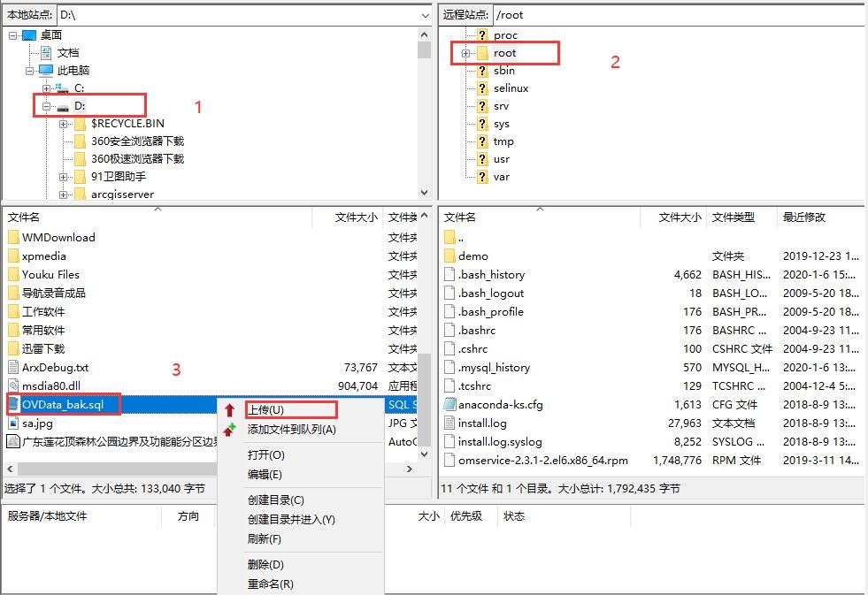Click the 远程站点 path input field
Viewport: 868px width, 595px height.
(x=672, y=15)
